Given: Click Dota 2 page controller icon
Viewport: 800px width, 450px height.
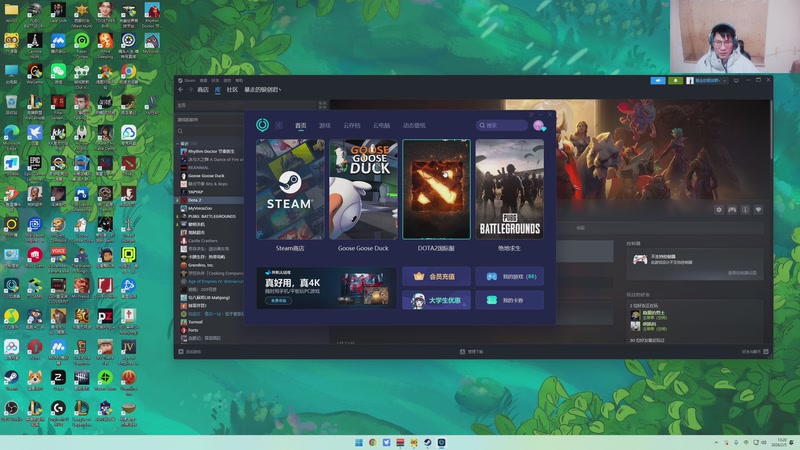Looking at the screenshot, I should click(732, 210).
